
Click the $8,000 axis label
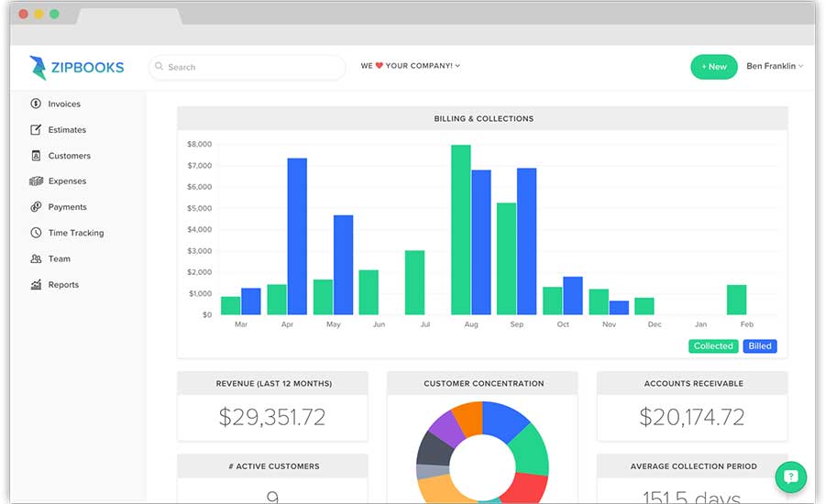200,144
